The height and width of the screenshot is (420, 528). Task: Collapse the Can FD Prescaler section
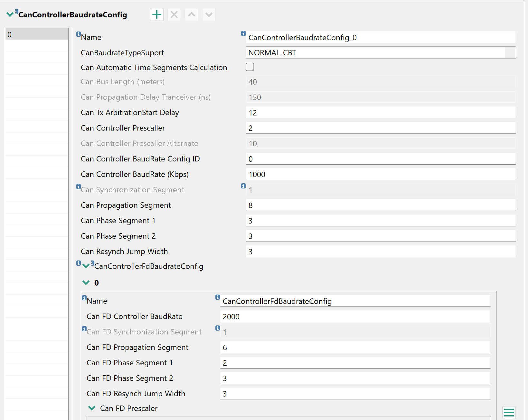point(92,408)
